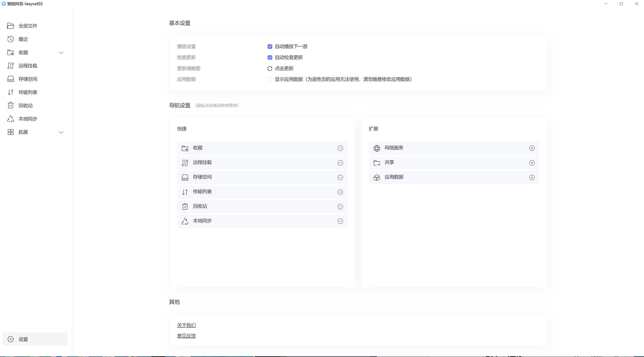Expand 收藏 chevron in sidebar
This screenshot has height=357, width=644.
(61, 53)
